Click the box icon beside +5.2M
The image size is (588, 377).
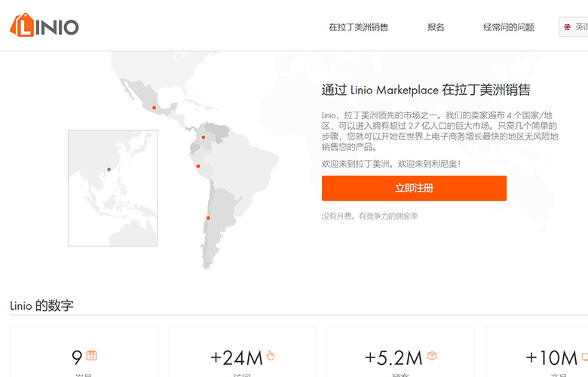point(432,355)
